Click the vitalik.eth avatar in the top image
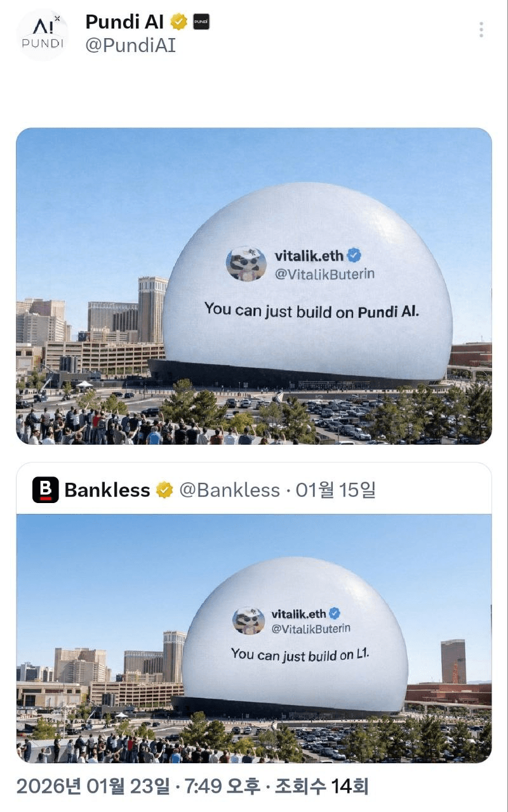This screenshot has width=508, height=812. point(246,263)
